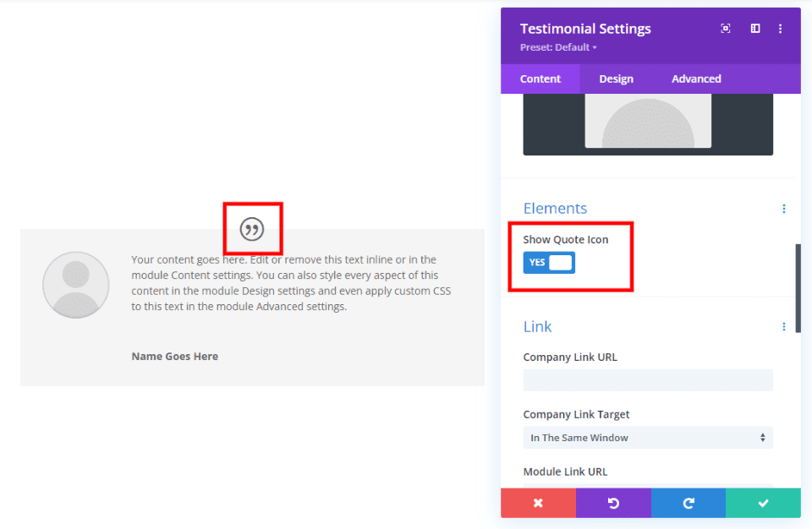
Task: Click inside the Company Link URL field
Action: point(648,379)
